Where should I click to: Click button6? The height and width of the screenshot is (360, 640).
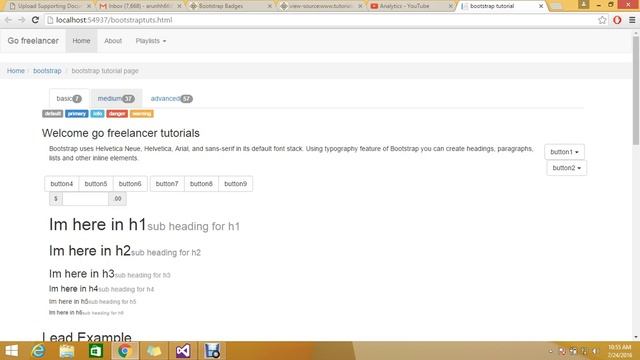click(x=130, y=184)
